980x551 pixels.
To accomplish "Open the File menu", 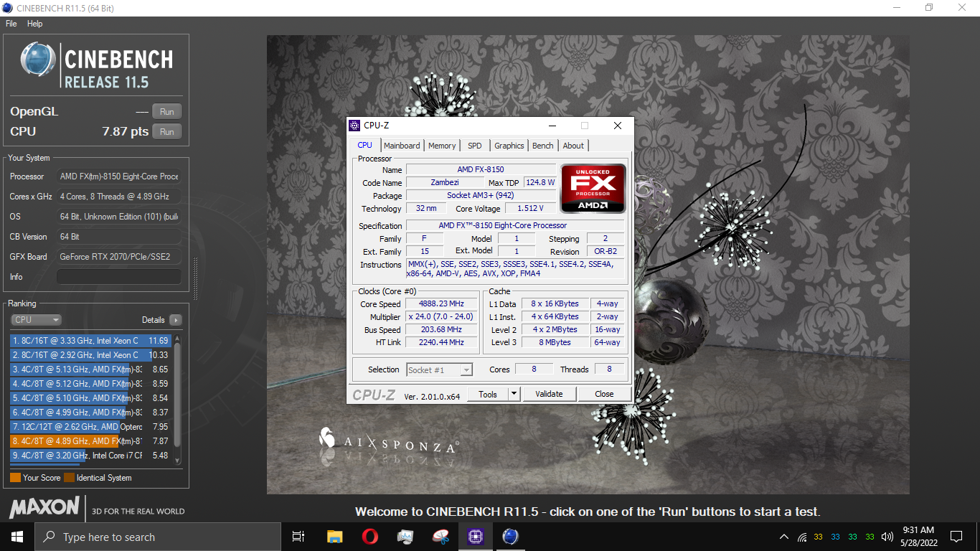I will coord(11,24).
